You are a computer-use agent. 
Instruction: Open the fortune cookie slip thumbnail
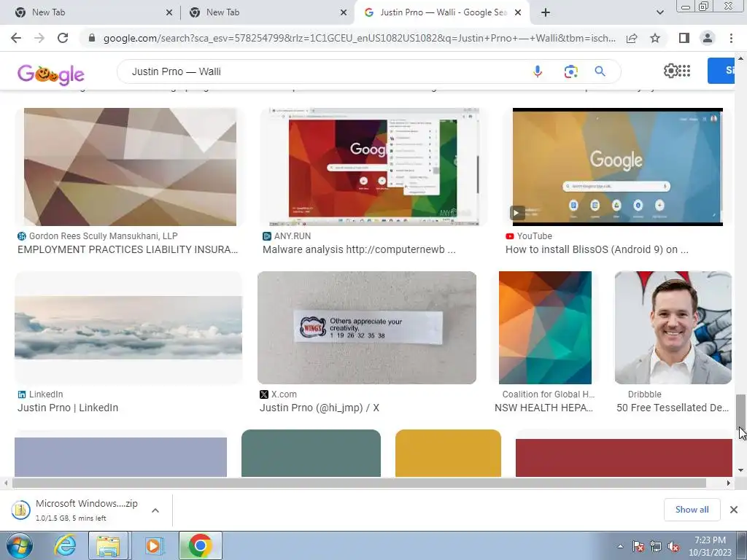coord(367,327)
